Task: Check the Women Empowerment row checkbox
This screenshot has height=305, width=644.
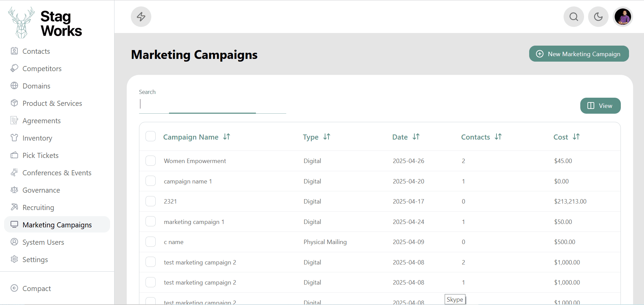Action: [151, 161]
